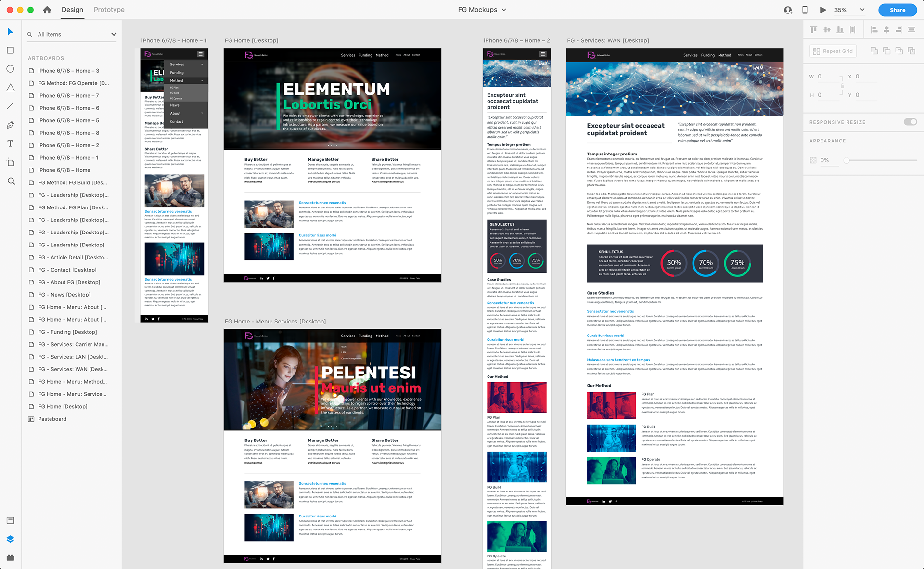Click the Share button

[897, 10]
